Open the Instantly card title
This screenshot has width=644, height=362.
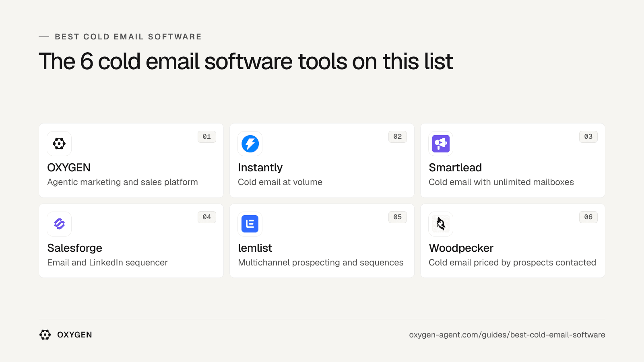(x=260, y=168)
